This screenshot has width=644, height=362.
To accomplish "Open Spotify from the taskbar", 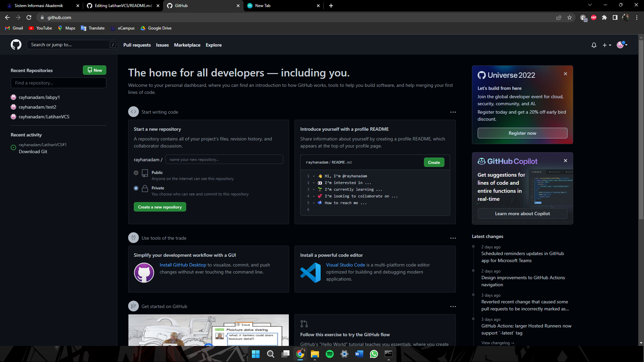I will 329,354.
